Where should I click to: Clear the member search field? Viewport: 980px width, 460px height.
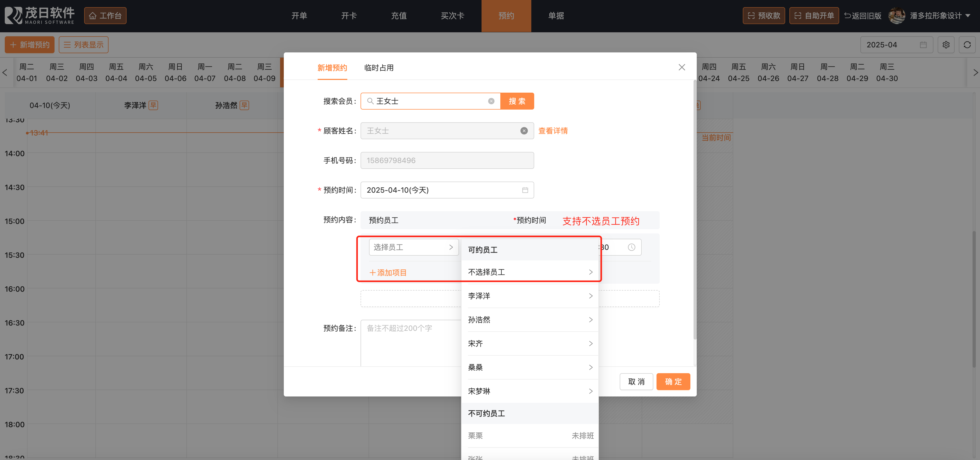point(491,101)
